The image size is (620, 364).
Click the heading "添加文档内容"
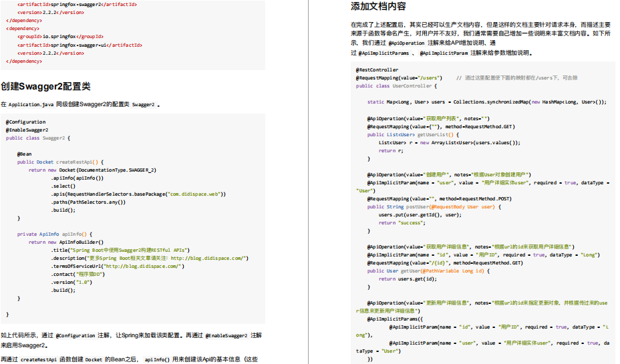378,6
